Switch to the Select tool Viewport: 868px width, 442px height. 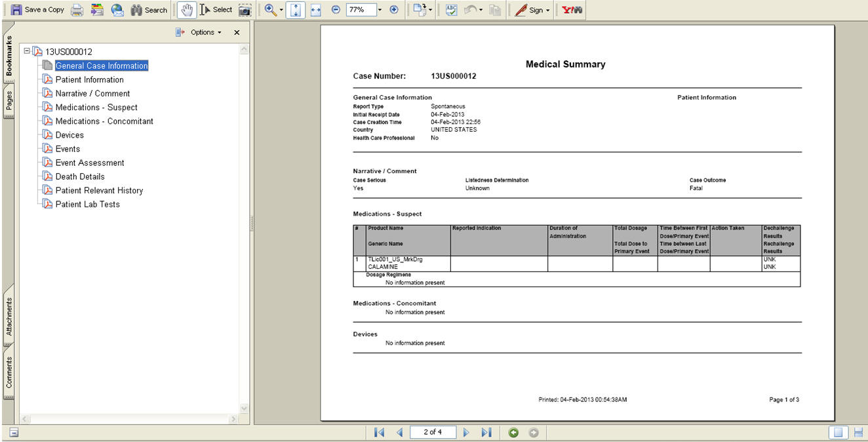[x=216, y=9]
